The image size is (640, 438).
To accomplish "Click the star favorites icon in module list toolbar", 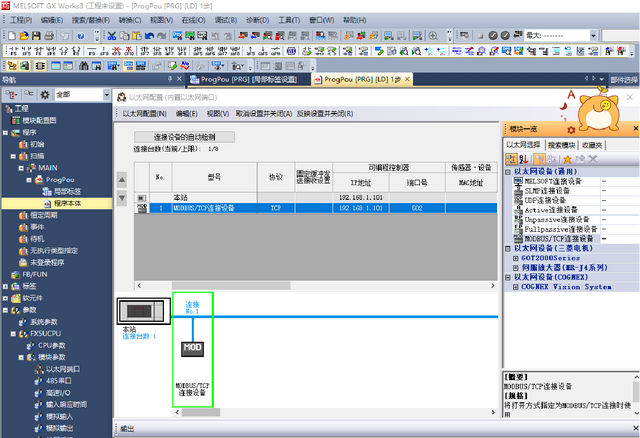I will click(x=565, y=158).
